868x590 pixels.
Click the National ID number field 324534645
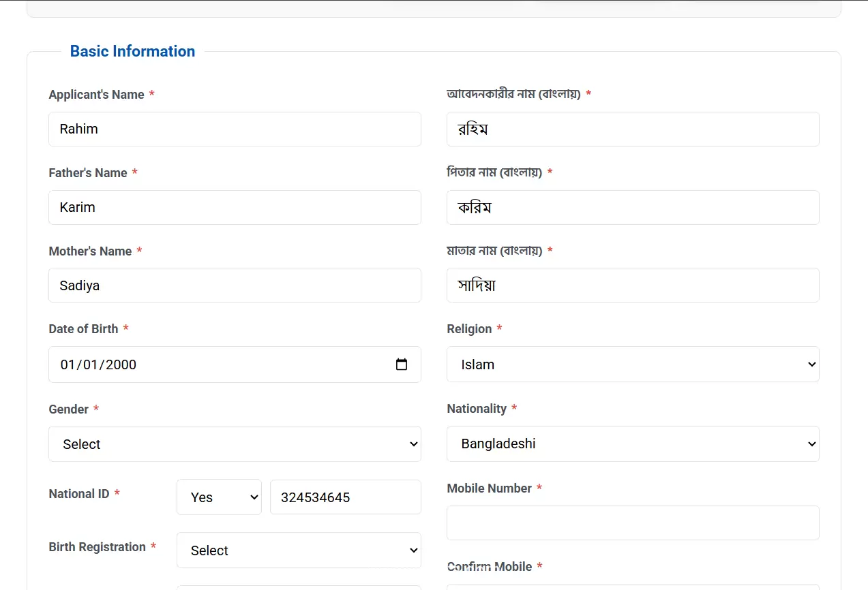pos(346,497)
